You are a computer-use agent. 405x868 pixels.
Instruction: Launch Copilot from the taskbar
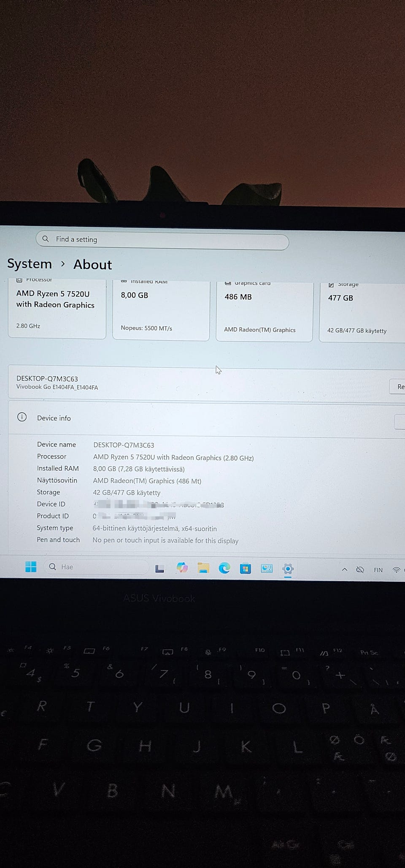click(182, 568)
